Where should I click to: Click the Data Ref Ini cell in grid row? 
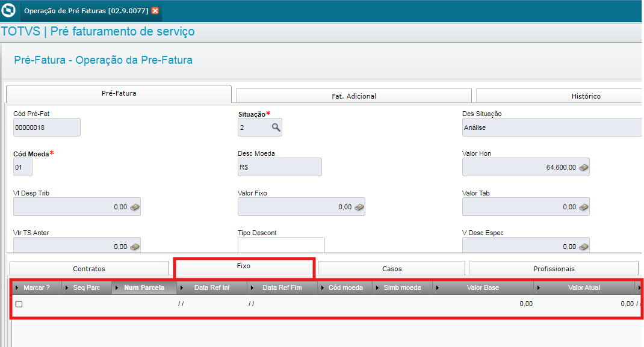(212, 304)
